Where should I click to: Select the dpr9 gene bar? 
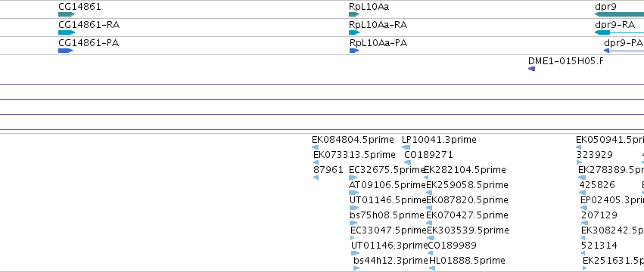point(619,14)
